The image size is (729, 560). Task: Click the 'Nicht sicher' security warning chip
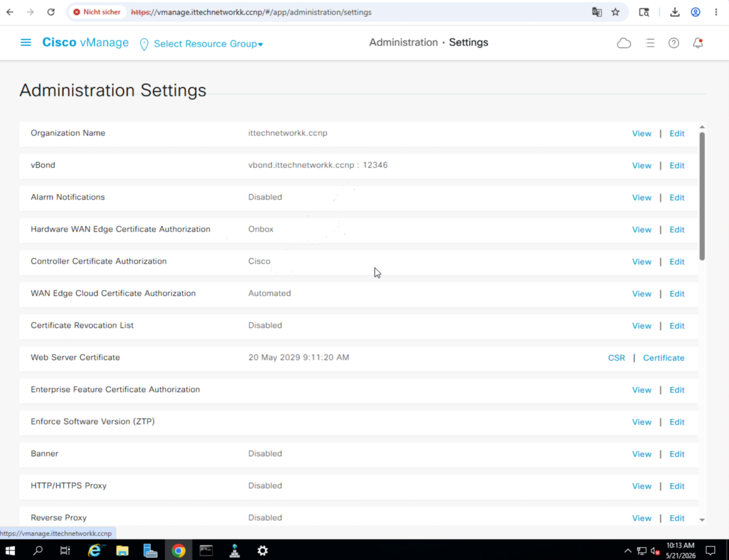97,12
